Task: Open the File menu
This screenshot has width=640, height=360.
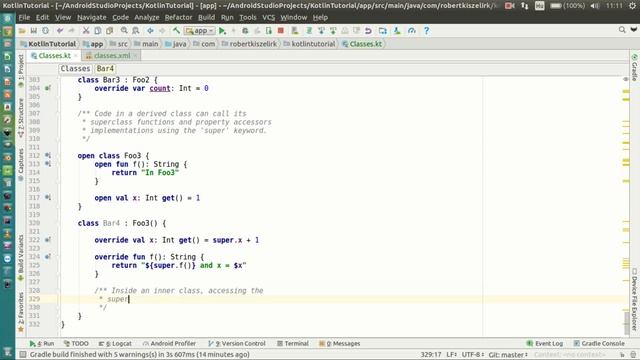Action: tap(24, 18)
